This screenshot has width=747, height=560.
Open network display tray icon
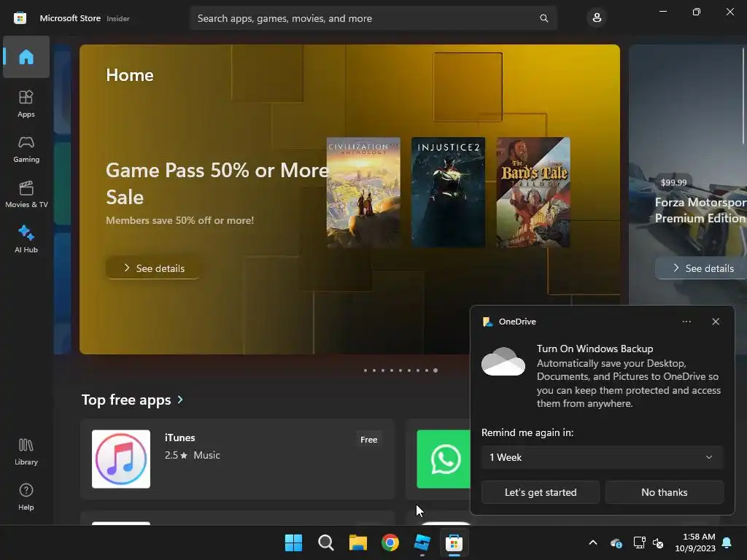click(639, 542)
